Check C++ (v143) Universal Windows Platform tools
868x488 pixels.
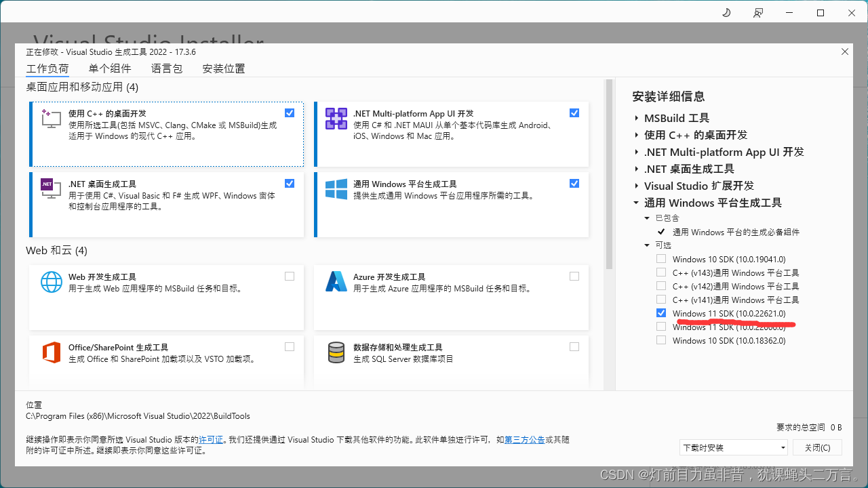click(661, 272)
